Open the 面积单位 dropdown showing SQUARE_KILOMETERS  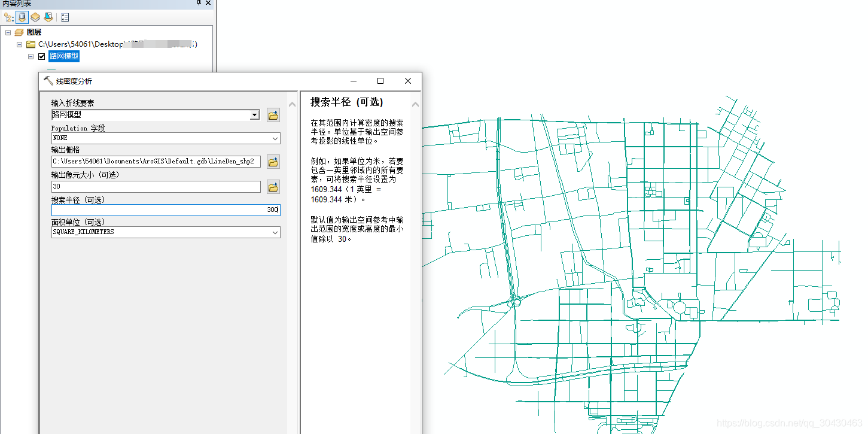(x=276, y=232)
